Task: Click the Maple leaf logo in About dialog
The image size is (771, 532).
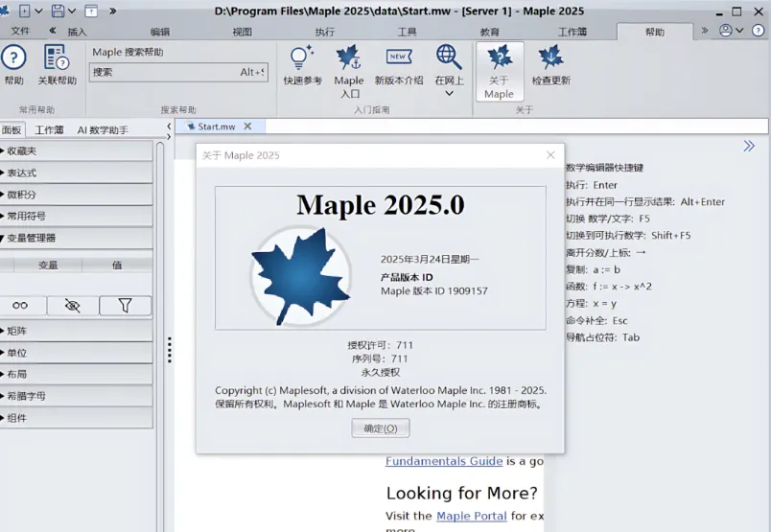Action: (x=300, y=276)
